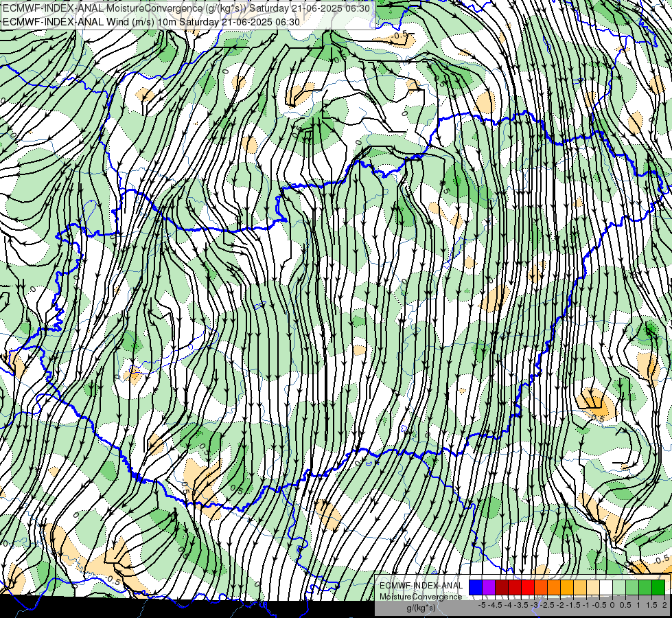This screenshot has width=672, height=618.
Task: Click the legend value '-5'
Action: click(x=482, y=605)
